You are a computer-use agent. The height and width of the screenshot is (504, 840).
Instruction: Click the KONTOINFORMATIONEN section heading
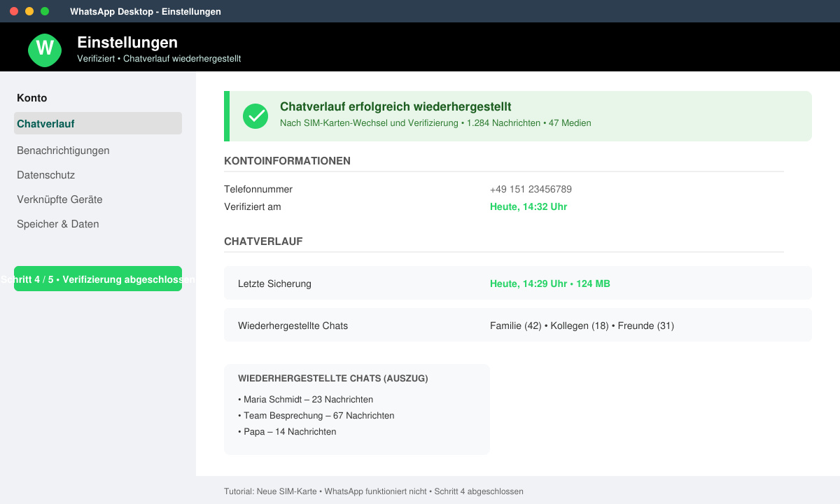point(287,161)
